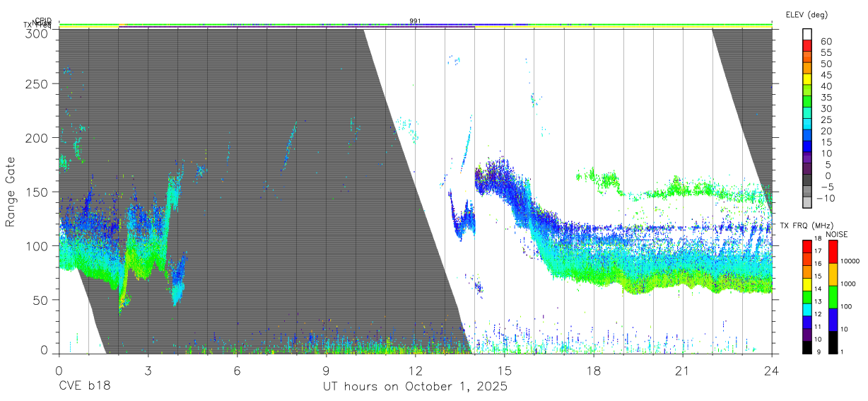The height and width of the screenshot is (401, 868).
Task: Click the light gray bottom ELEV colorbar segment
Action: (x=807, y=204)
